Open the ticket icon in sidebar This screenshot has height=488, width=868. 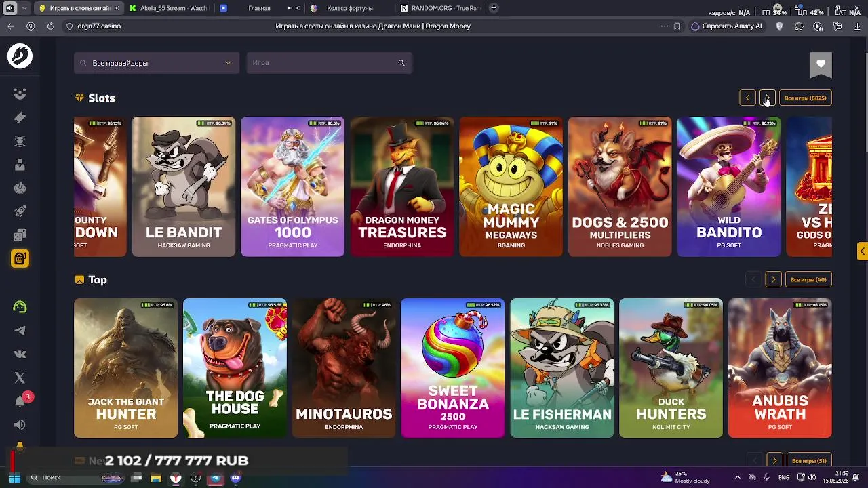[x=20, y=117]
